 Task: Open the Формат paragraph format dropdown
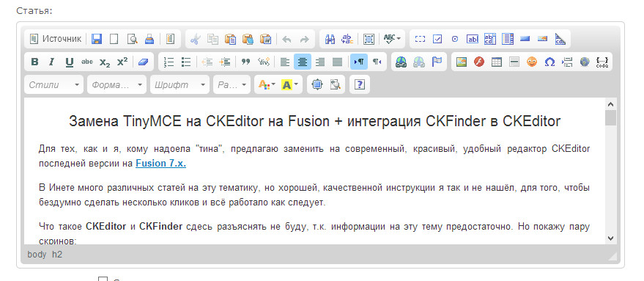[x=116, y=84]
